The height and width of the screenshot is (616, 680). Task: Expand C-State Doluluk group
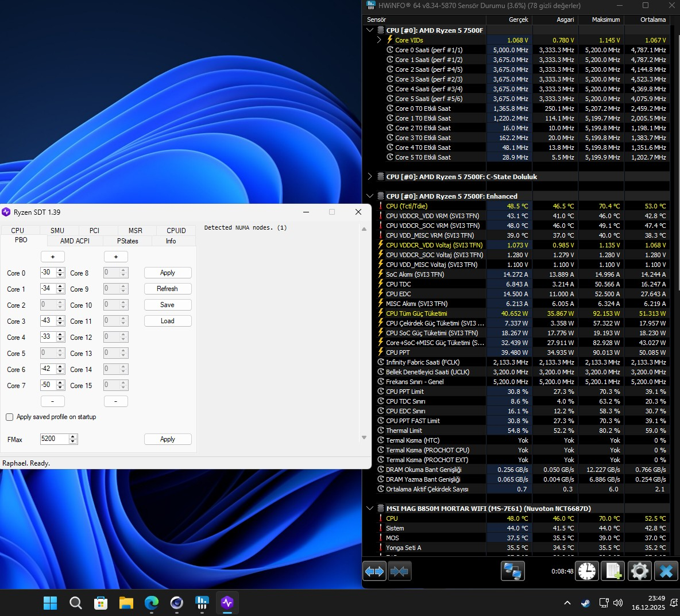tap(370, 176)
